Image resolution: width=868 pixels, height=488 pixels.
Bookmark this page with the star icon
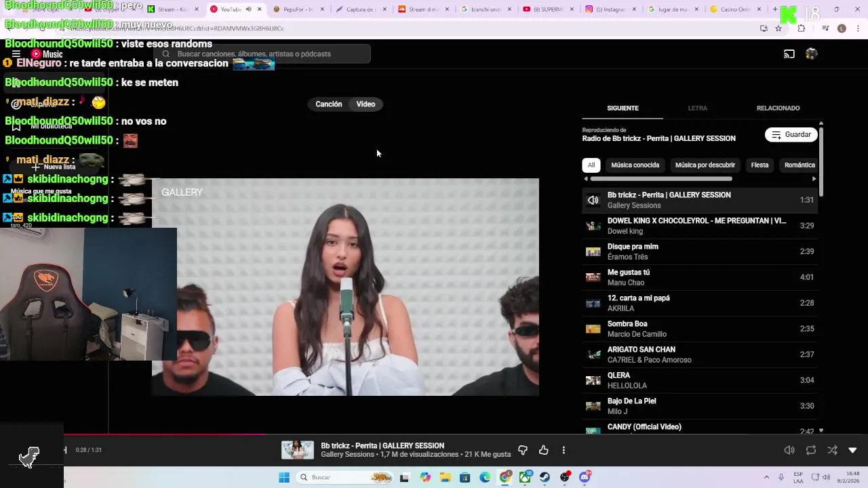(x=778, y=28)
